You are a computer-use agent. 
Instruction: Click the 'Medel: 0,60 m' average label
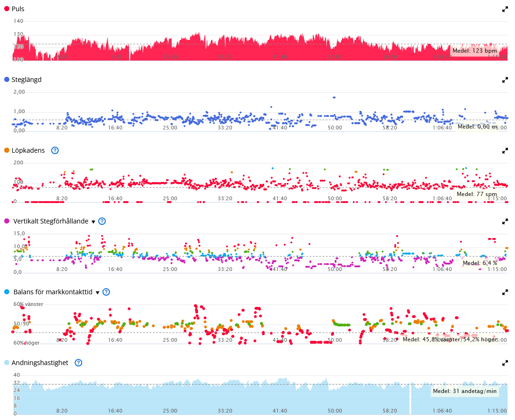coord(478,127)
